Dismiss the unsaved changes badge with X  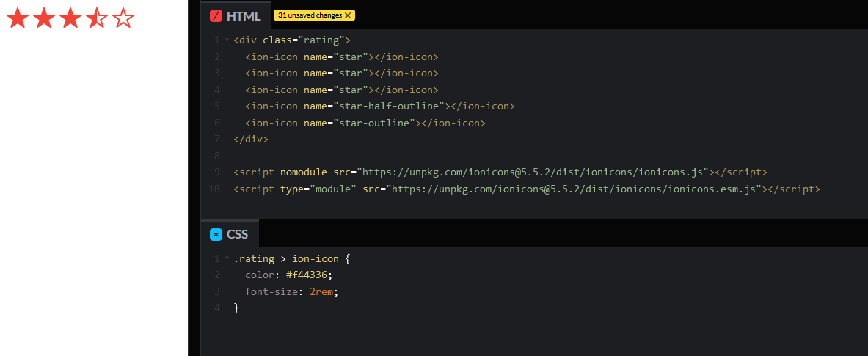pyautogui.click(x=348, y=15)
